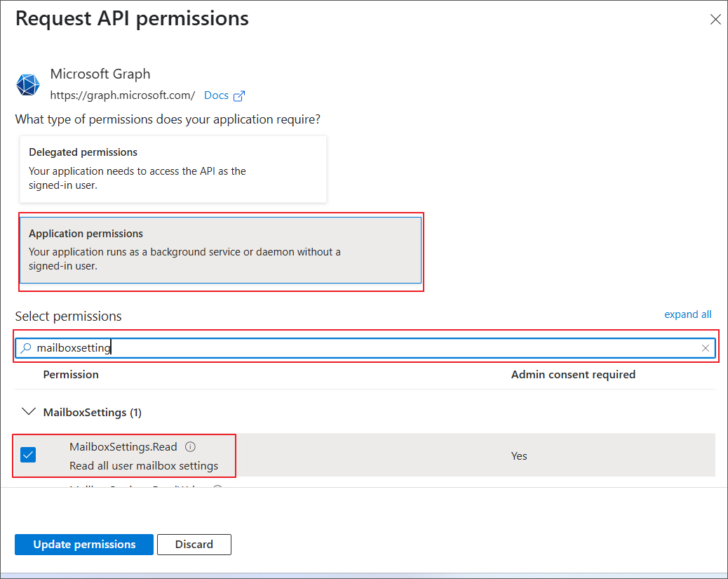
Task: Choose the Delegated permissions option
Action: click(171, 169)
